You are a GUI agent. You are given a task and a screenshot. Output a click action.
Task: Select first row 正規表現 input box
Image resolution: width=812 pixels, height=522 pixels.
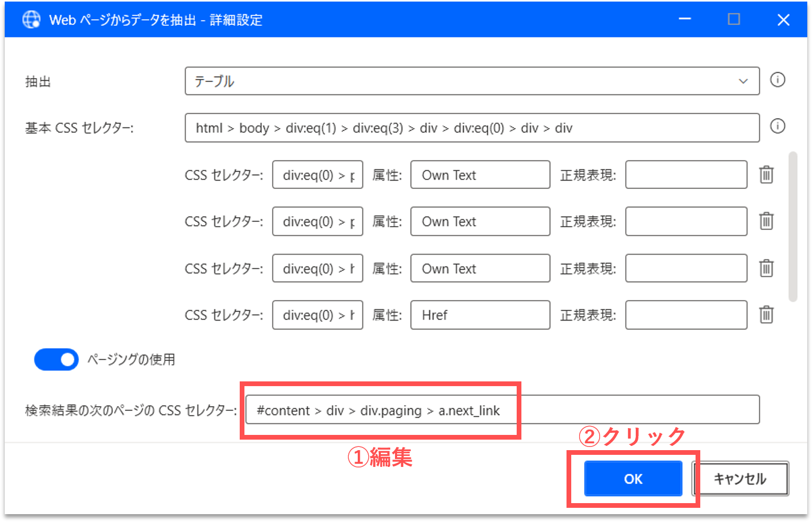(x=686, y=175)
